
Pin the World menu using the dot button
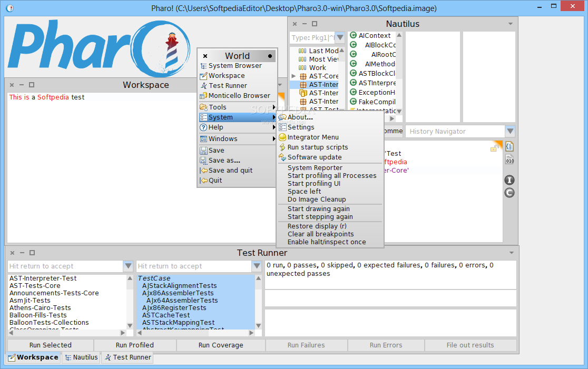coord(270,56)
